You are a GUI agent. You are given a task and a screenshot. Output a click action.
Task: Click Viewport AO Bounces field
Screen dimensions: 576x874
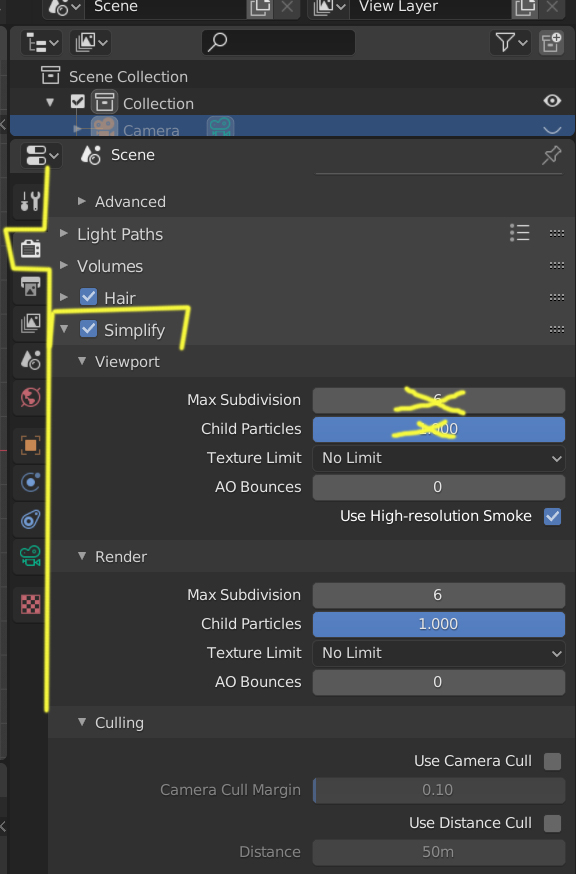coord(438,487)
